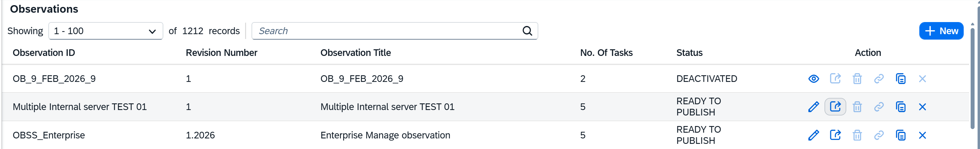The width and height of the screenshot is (980, 149).
Task: Edit the Multiple Internal server TEST 01 row
Action: click(x=813, y=107)
